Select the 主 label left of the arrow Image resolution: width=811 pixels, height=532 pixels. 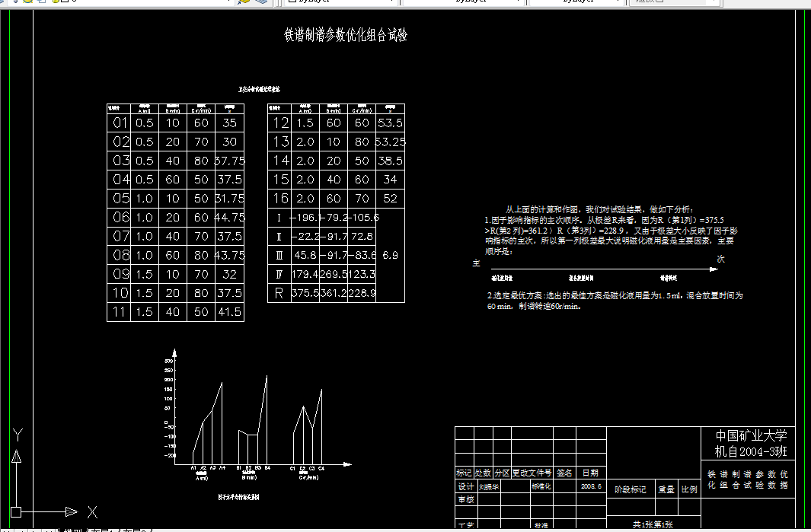coord(477,263)
